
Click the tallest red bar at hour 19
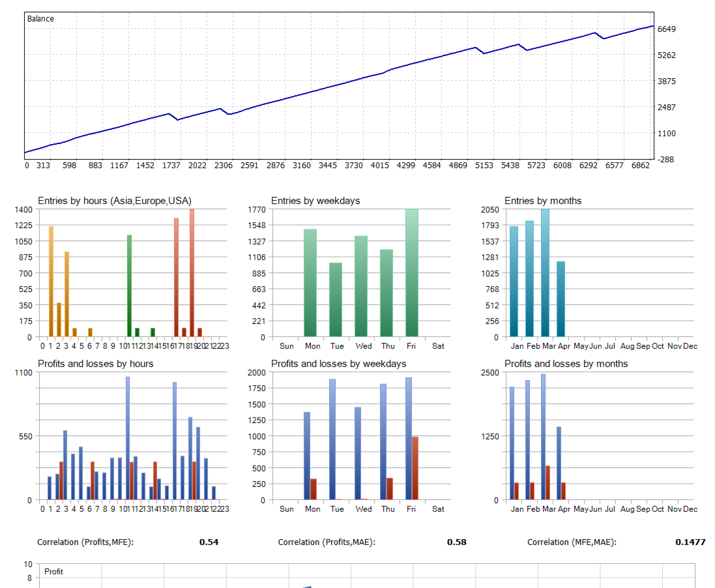[x=192, y=272]
